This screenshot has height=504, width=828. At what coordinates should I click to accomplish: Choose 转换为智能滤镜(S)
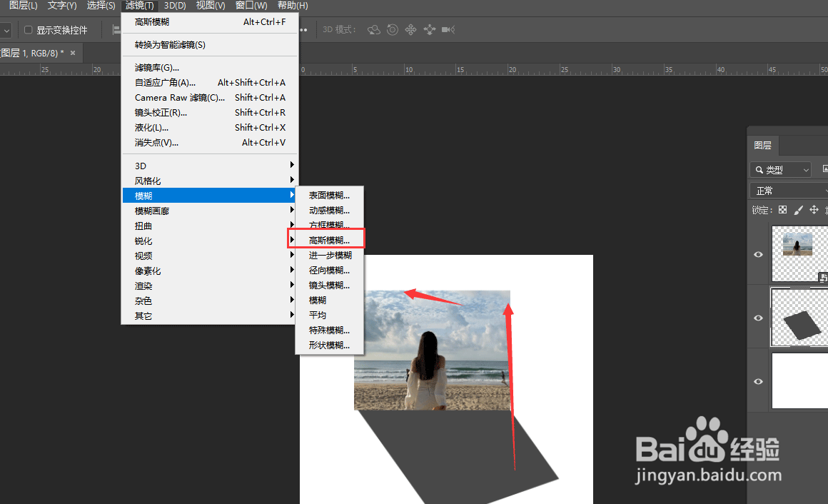(x=210, y=45)
